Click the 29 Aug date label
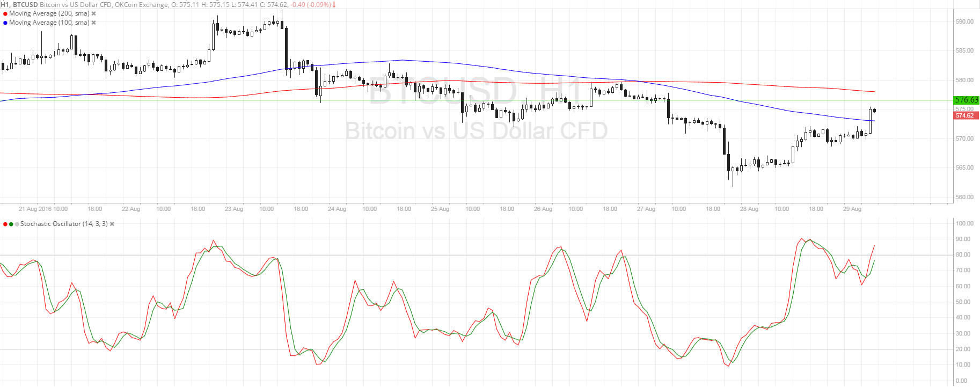This screenshot has height=387, width=980. (x=852, y=209)
